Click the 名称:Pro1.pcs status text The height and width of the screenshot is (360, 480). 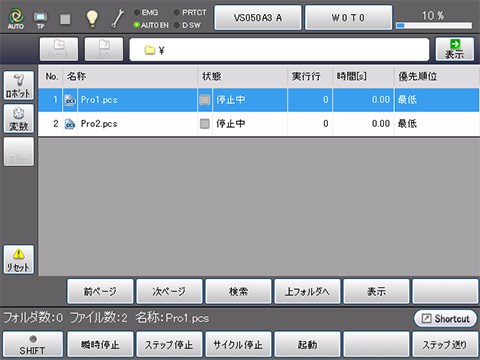coord(172,318)
